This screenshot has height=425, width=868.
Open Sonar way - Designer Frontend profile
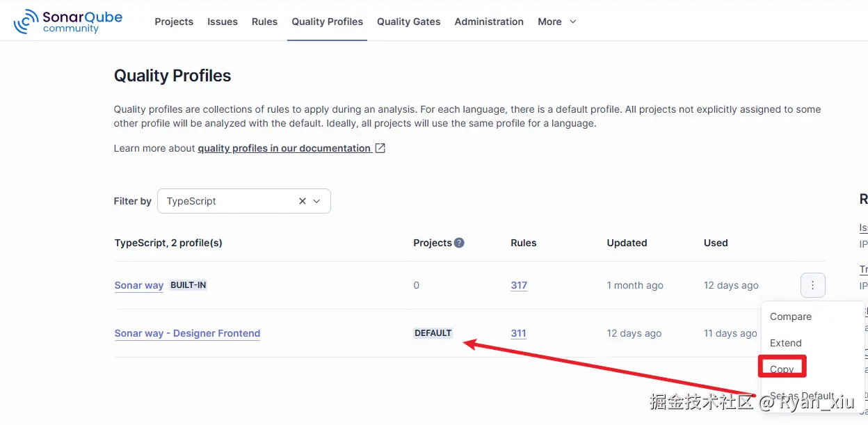[x=187, y=333]
